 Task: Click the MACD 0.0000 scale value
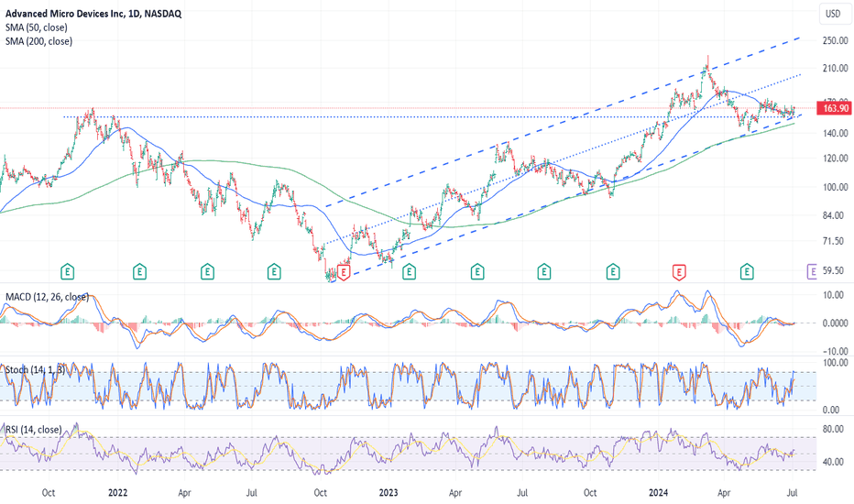pos(836,323)
